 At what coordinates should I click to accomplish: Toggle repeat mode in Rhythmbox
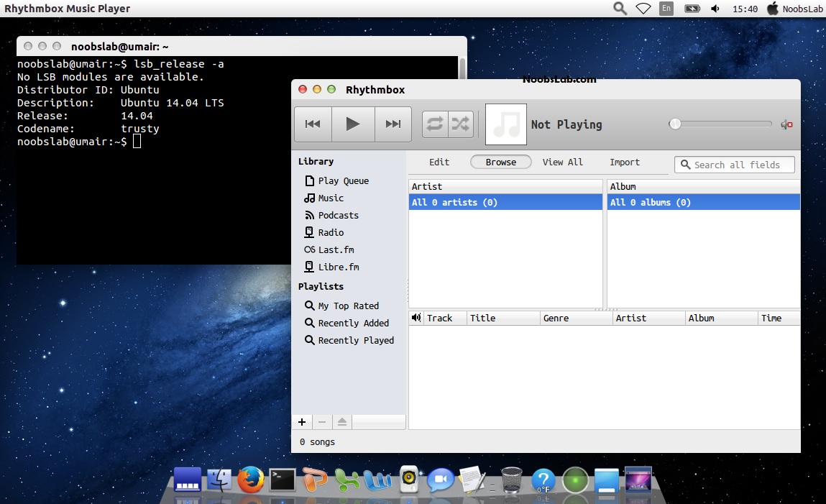[435, 124]
